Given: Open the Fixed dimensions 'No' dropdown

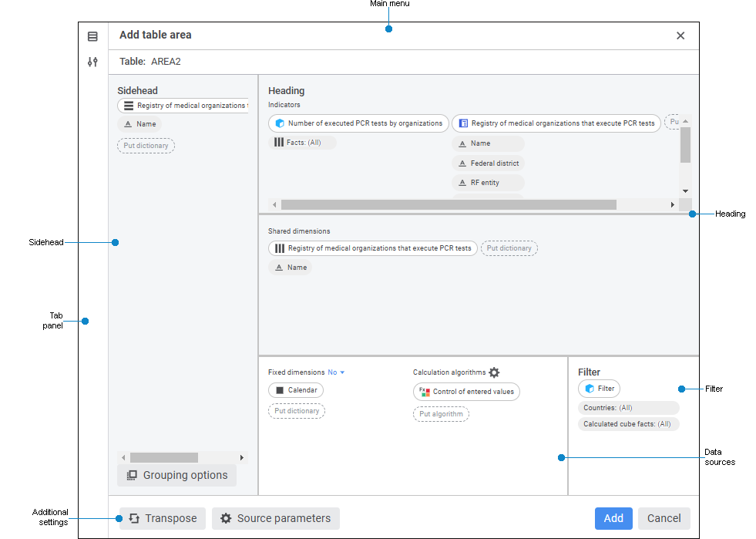Looking at the screenshot, I should coord(337,372).
